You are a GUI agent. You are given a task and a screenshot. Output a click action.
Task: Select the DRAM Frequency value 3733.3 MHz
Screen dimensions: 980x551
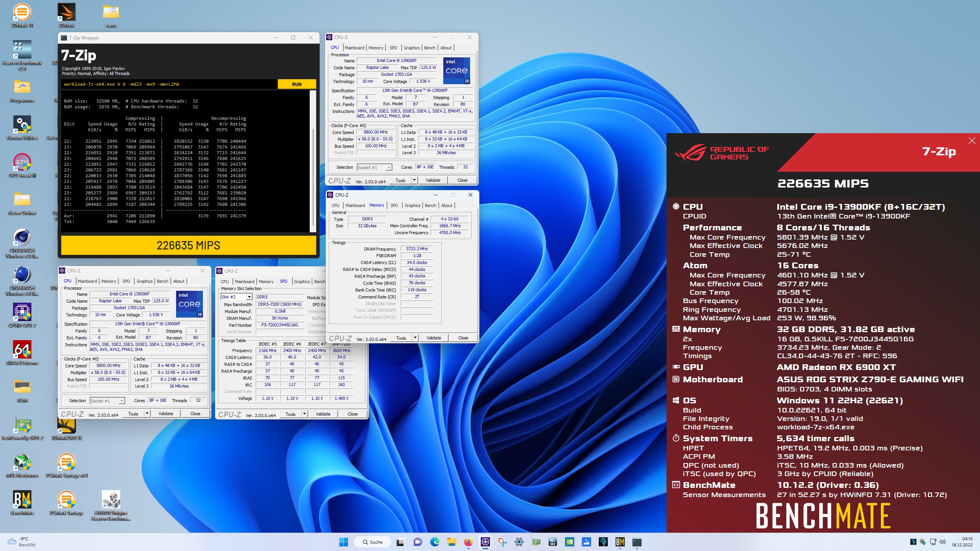pyautogui.click(x=417, y=249)
